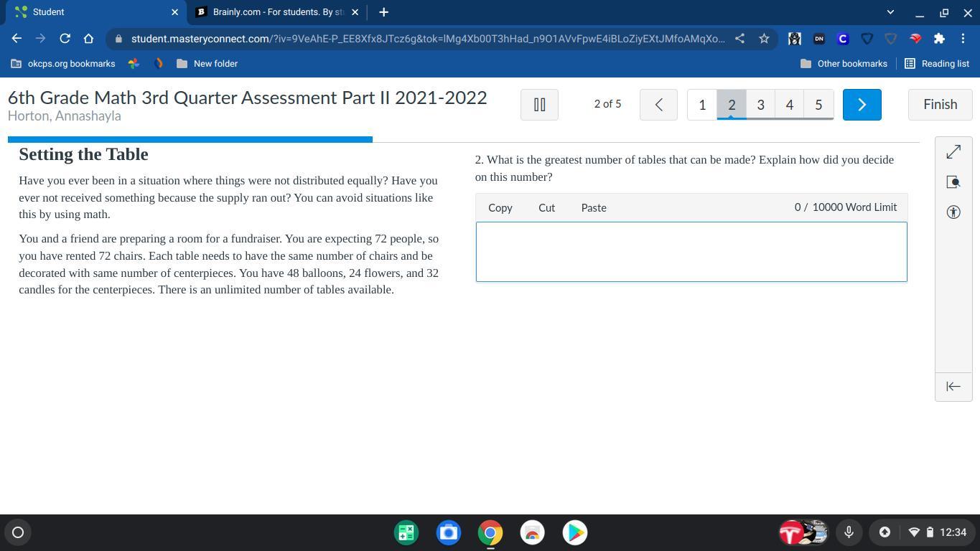Go forward in browser history
Viewport: 980px width, 551px height.
click(x=40, y=39)
